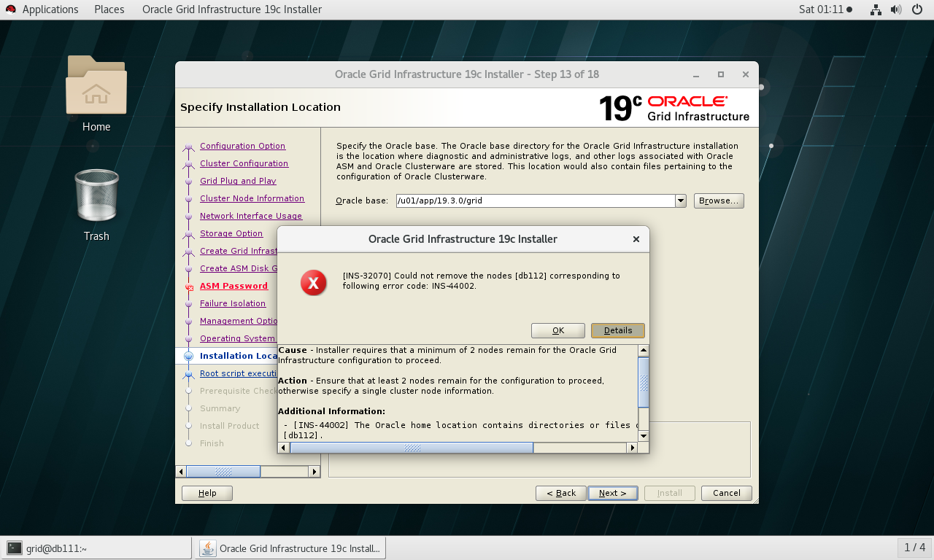The height and width of the screenshot is (560, 934).
Task: Go to the Cluster Configuration step
Action: 244,163
